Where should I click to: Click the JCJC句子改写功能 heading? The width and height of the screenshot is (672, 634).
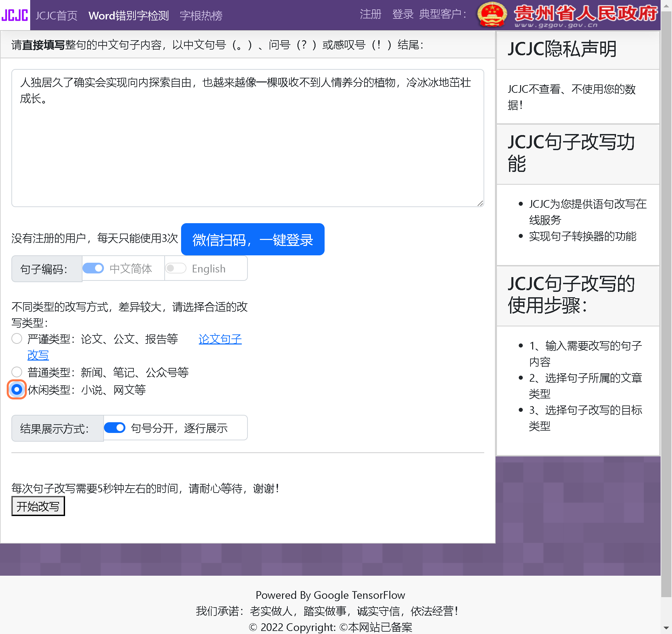coord(571,153)
